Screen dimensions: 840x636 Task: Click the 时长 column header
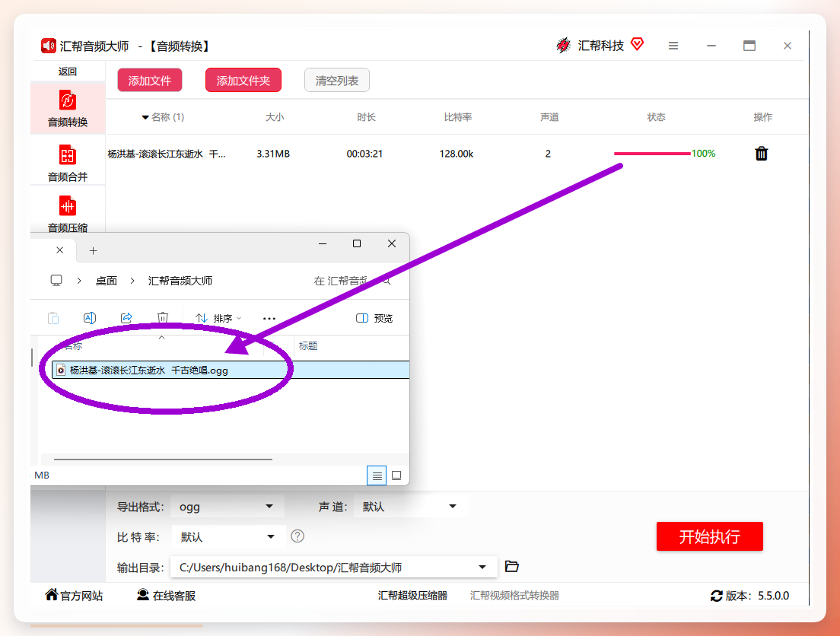pos(367,117)
